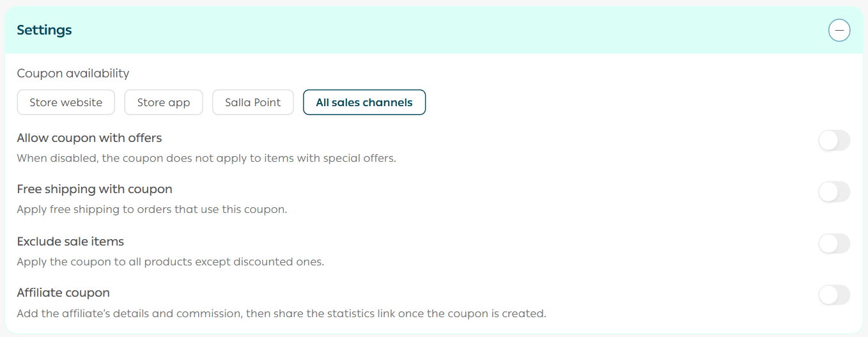Select the Store app channel
Viewport: 868px width, 337px height.
(164, 102)
